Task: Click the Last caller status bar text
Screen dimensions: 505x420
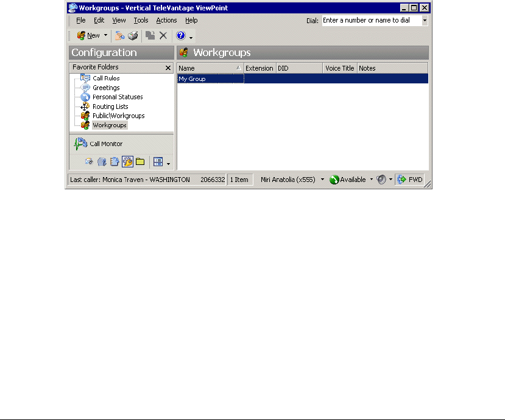Action: (147, 180)
